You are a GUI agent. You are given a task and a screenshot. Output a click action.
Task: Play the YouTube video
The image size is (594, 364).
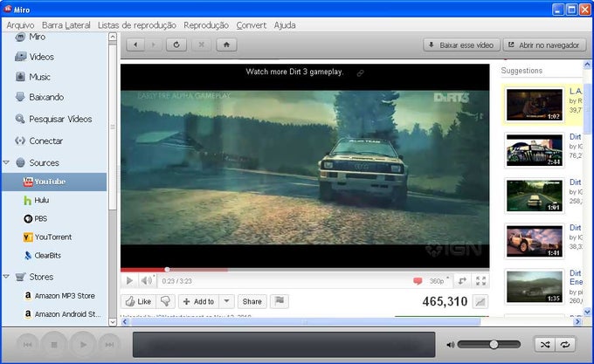click(129, 281)
